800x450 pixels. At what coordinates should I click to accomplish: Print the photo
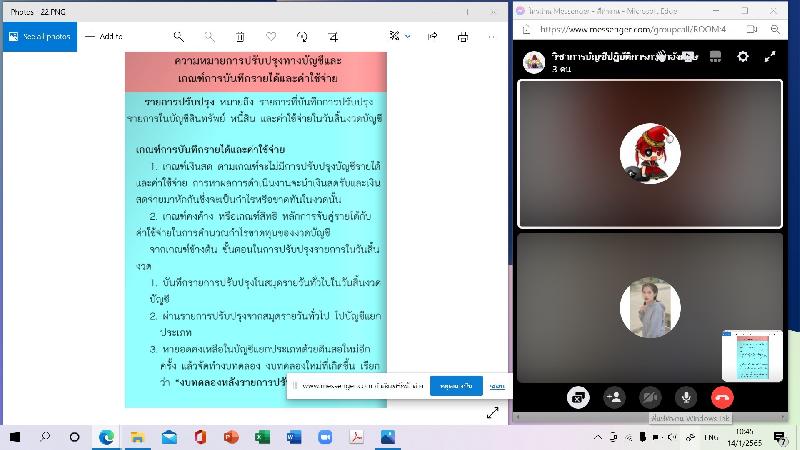coord(462,36)
